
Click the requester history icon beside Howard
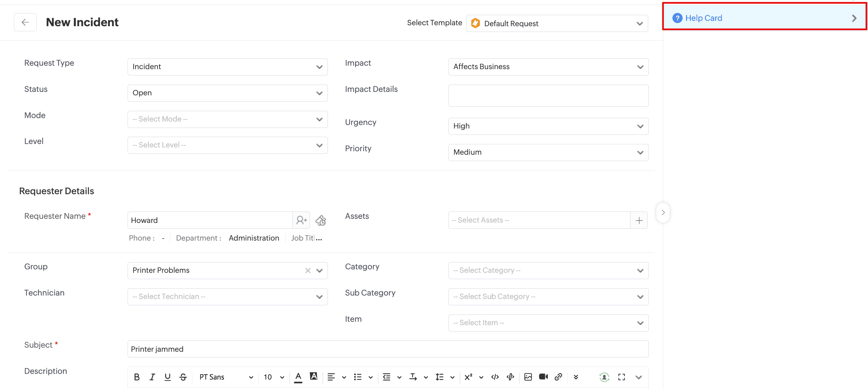(x=320, y=220)
